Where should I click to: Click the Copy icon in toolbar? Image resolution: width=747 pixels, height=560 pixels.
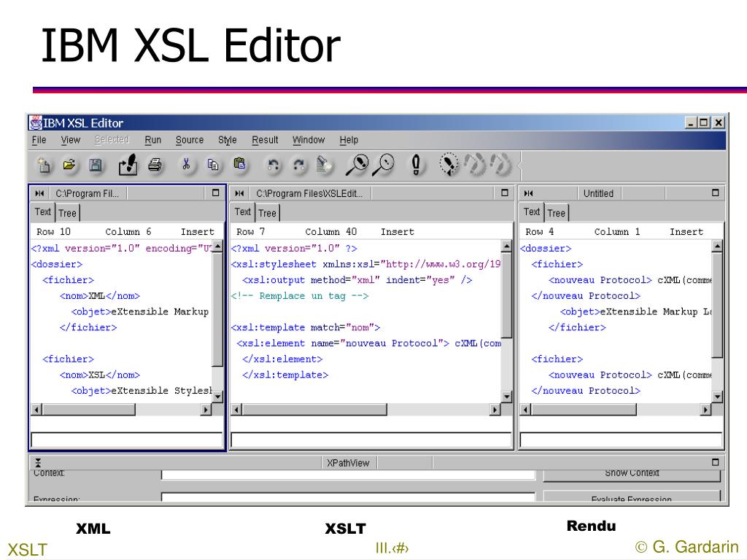212,165
